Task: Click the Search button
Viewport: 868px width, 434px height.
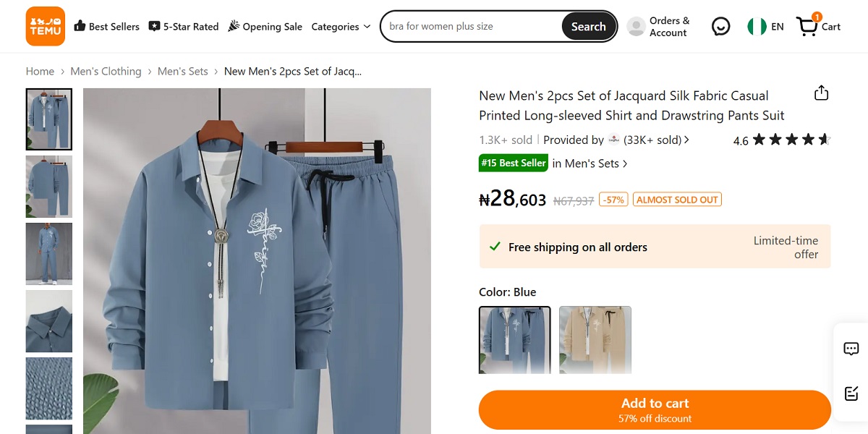Action: [588, 27]
